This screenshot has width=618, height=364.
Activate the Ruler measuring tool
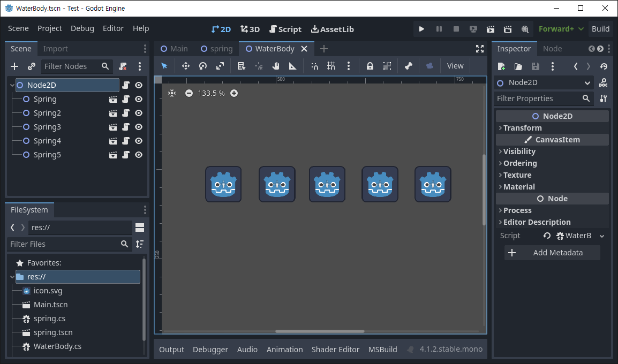point(292,66)
